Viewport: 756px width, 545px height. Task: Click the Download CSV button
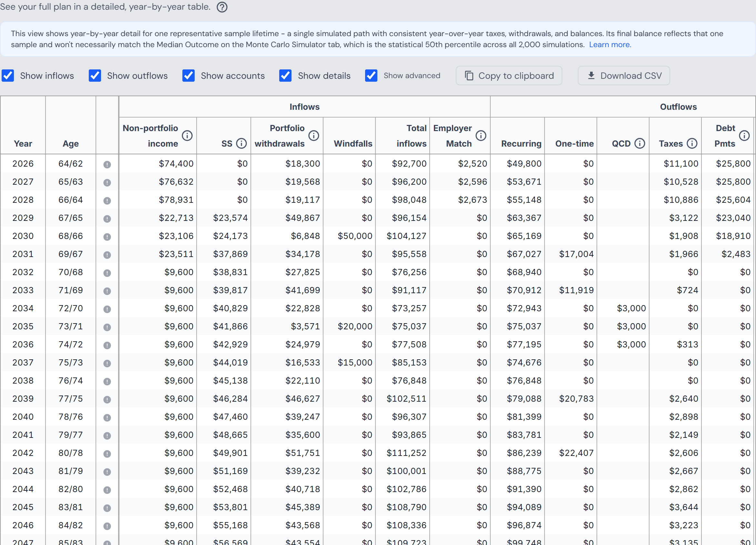[624, 76]
